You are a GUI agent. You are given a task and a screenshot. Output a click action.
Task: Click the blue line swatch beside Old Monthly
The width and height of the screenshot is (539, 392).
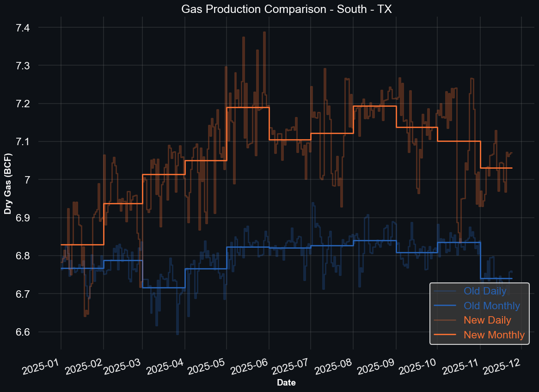pos(446,306)
